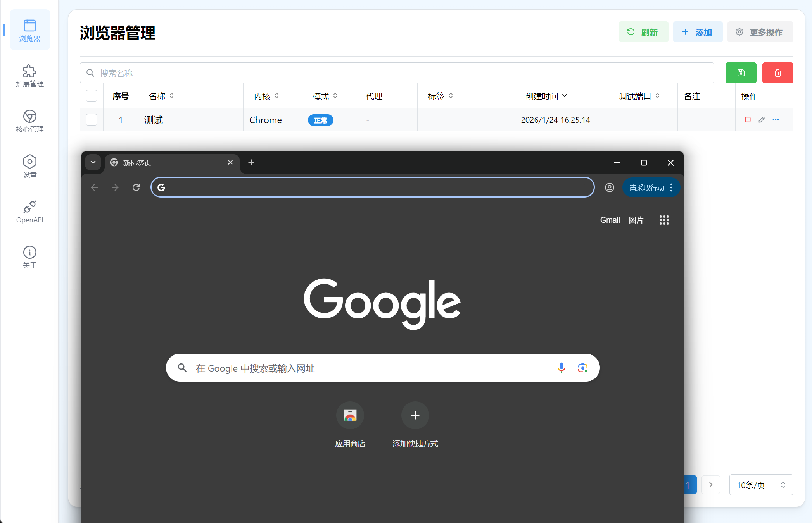Screen dimensions: 812x523
Task: Click the red trash delete button
Action: 777,73
